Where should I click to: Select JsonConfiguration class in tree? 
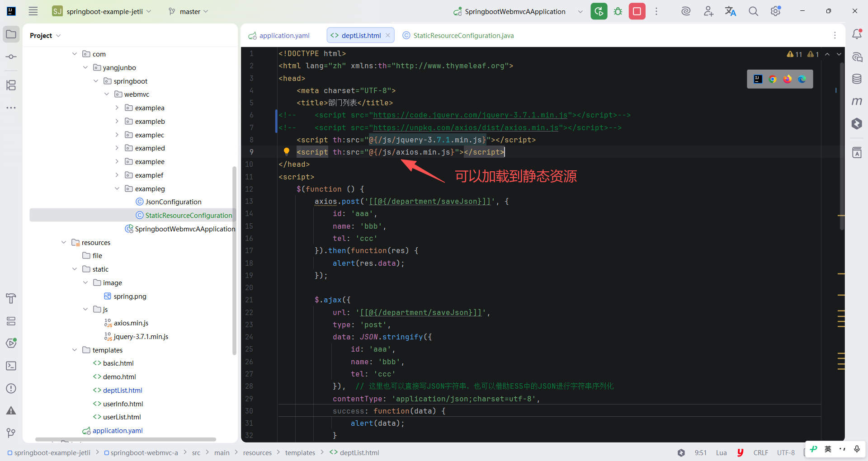pos(169,202)
